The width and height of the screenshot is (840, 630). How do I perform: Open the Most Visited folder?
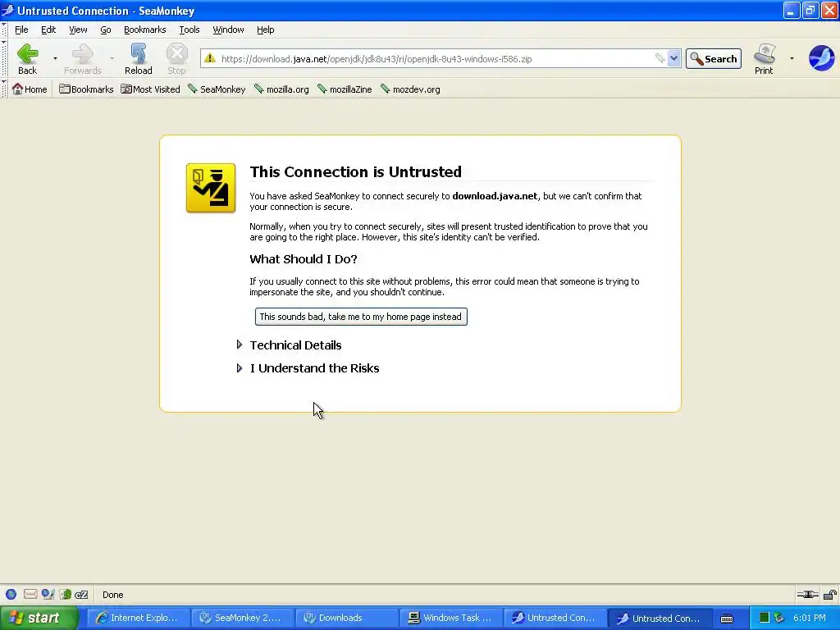coord(151,89)
